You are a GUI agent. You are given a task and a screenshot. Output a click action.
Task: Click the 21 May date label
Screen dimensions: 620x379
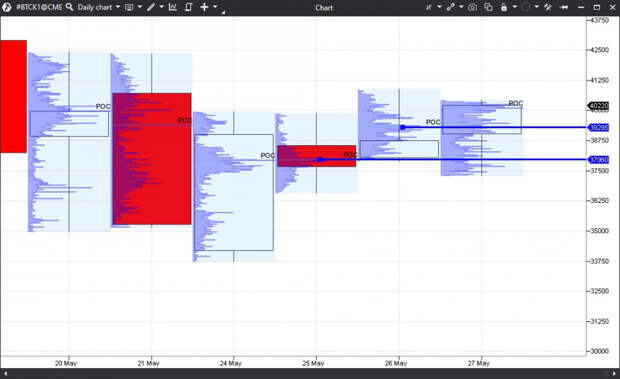click(x=148, y=363)
